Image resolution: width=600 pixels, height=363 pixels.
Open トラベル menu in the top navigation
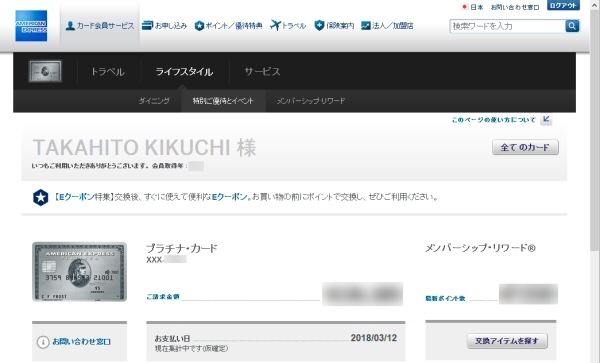click(288, 26)
